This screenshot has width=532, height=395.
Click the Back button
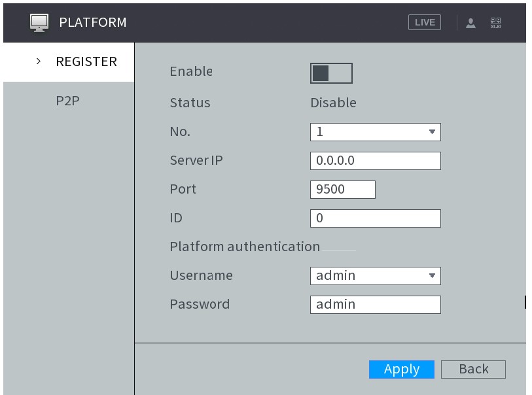click(473, 369)
